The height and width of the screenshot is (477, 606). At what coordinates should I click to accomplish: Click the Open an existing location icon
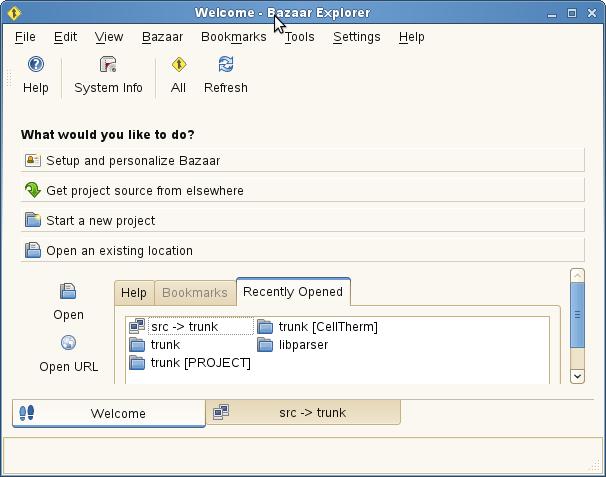[x=33, y=250]
